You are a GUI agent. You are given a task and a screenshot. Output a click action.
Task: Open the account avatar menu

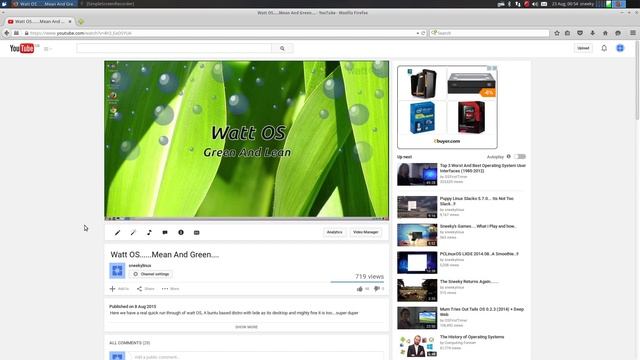620,48
